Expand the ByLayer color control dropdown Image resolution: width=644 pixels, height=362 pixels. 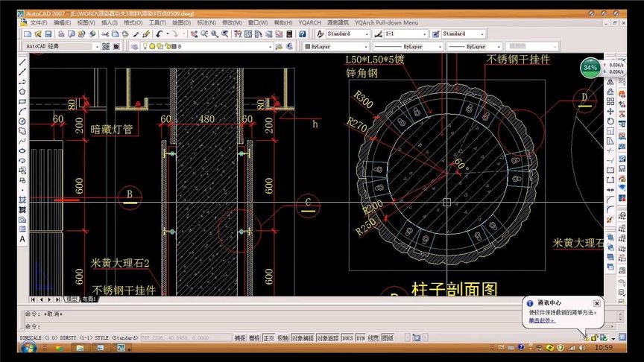[x=336, y=47]
